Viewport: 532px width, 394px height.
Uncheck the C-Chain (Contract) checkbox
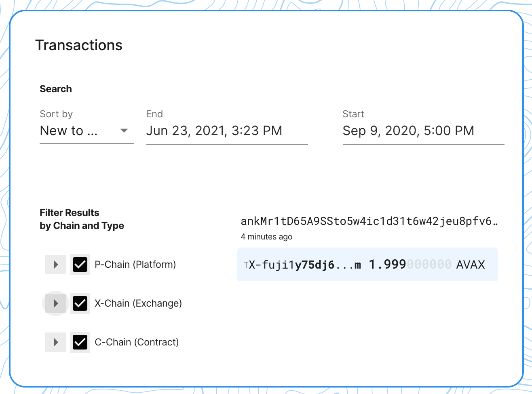(x=80, y=342)
